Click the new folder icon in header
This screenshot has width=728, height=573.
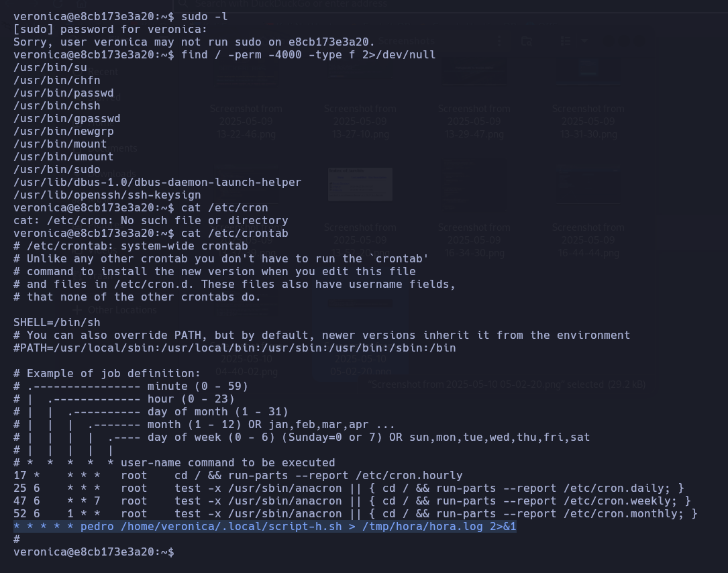coord(527,42)
